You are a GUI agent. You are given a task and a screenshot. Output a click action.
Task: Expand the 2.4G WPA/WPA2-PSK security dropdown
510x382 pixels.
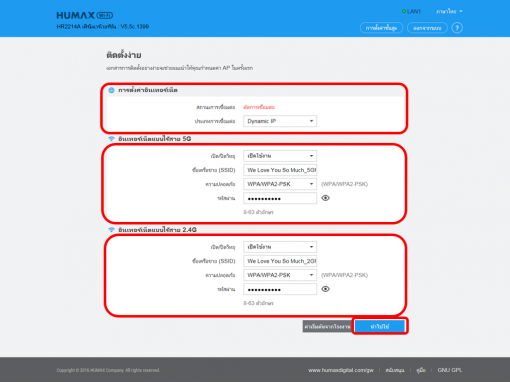[x=280, y=275]
